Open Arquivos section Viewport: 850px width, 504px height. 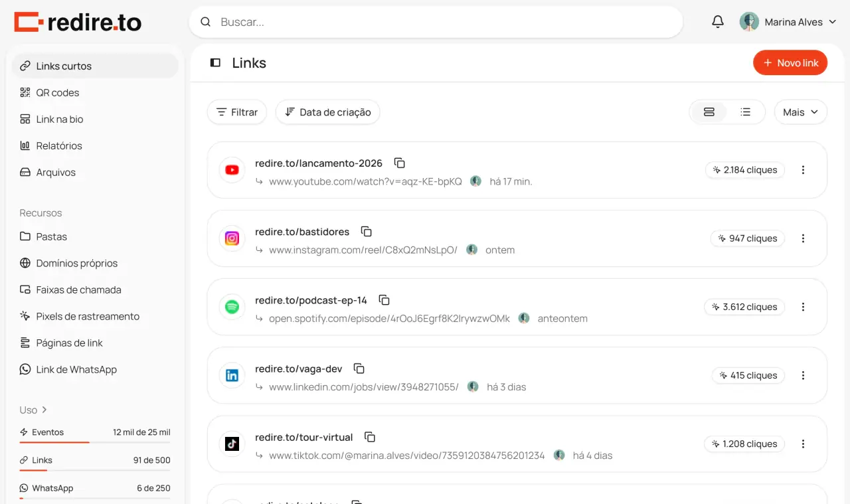point(95,172)
